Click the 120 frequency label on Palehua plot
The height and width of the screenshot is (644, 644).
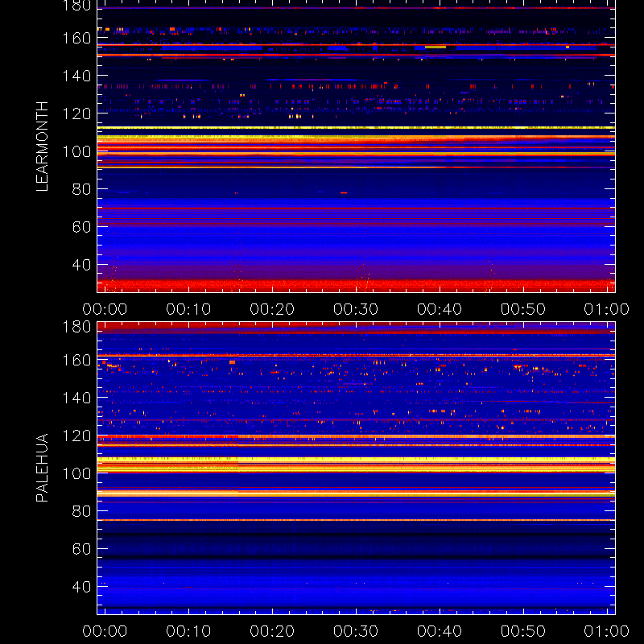coord(76,436)
